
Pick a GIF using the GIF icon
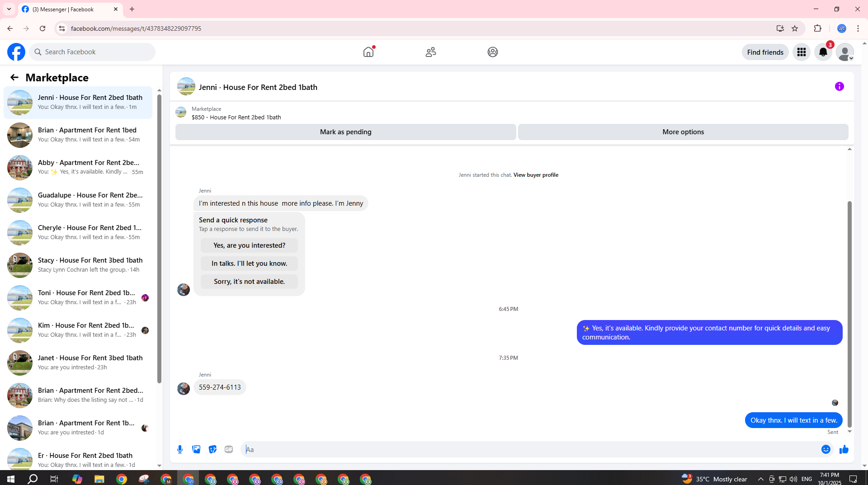click(229, 449)
